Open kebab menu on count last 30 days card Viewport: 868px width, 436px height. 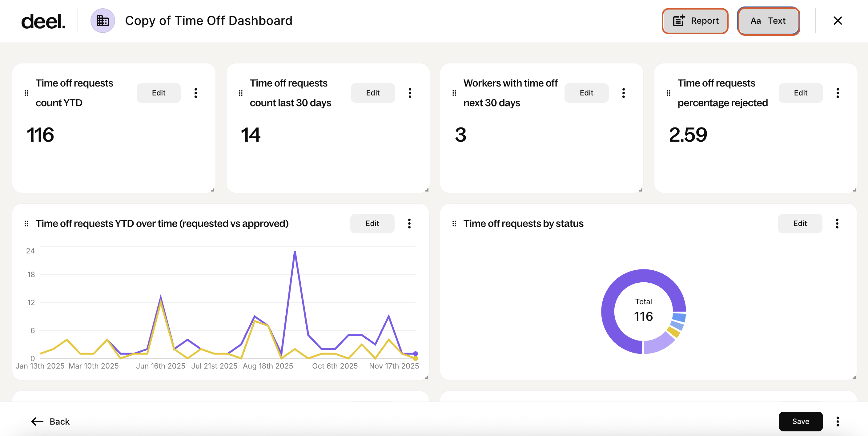tap(410, 93)
